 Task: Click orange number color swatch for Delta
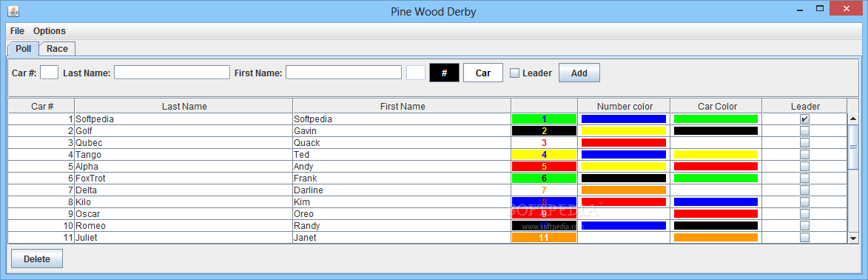pyautogui.click(x=623, y=190)
